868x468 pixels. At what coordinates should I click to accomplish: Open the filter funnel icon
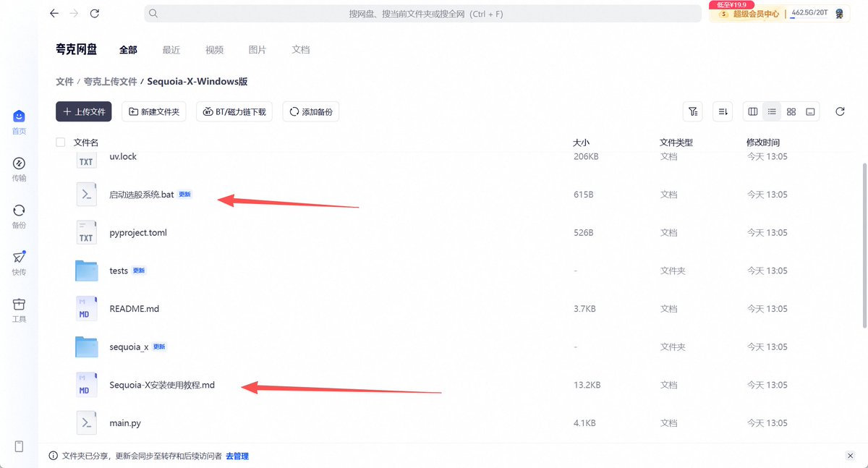click(x=693, y=111)
